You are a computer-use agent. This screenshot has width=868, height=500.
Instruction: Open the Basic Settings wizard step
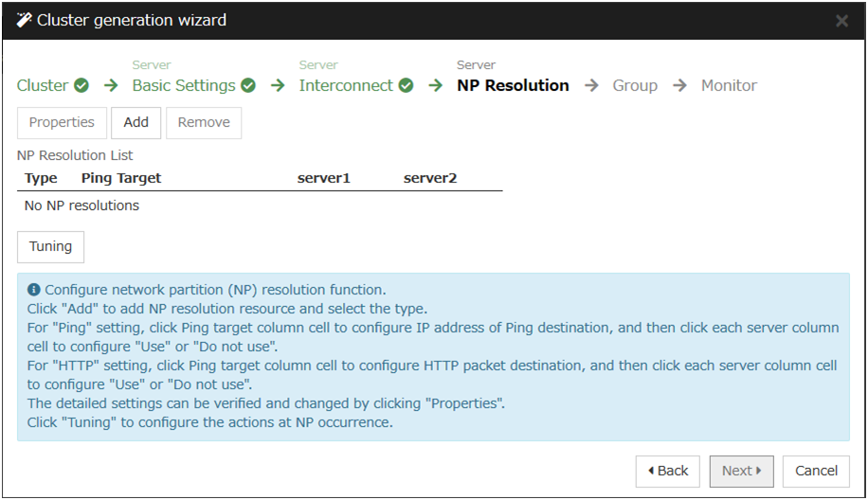(x=183, y=85)
